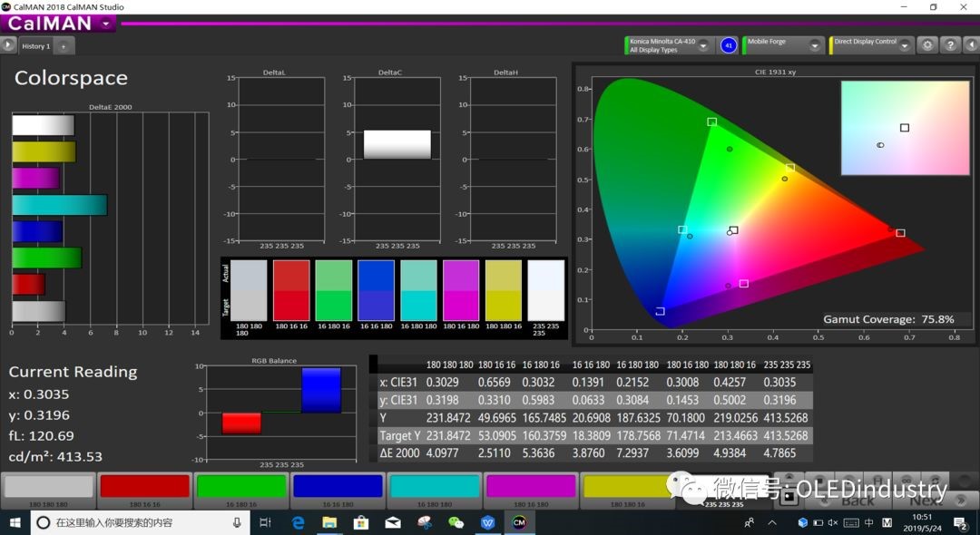980x535 pixels.
Task: Open WeChat from the taskbar
Action: click(x=456, y=522)
